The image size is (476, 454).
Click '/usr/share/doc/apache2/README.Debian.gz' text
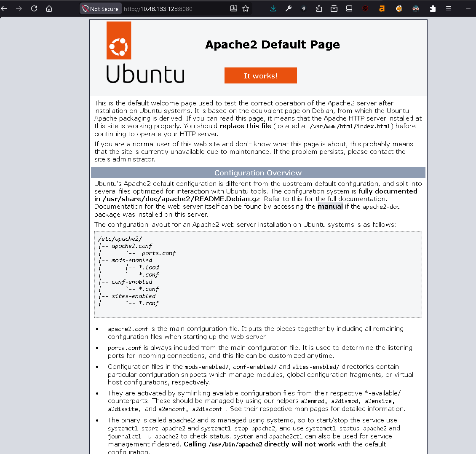click(x=181, y=199)
